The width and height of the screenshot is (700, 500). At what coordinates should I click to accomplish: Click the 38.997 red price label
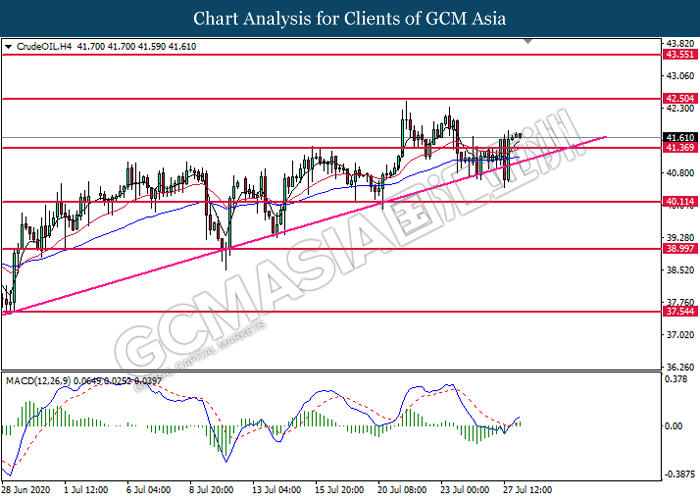click(680, 249)
